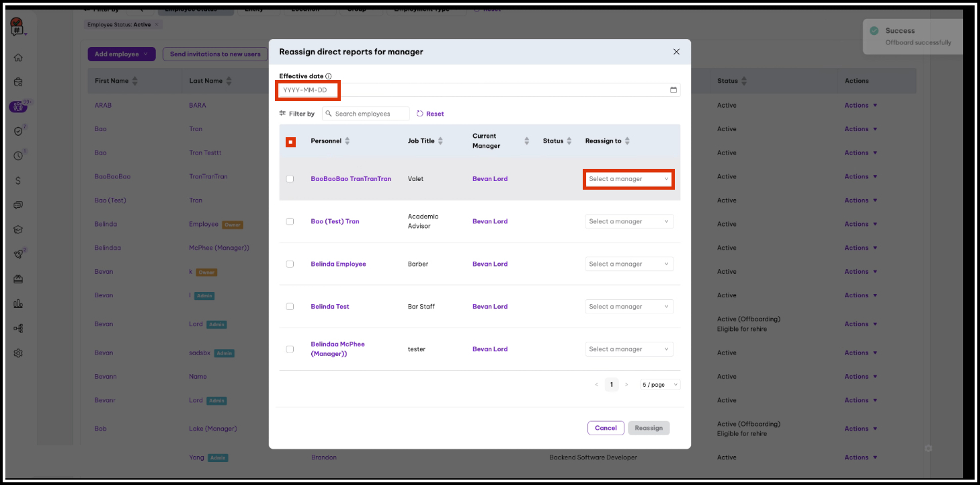The image size is (980, 485).
Task: Open the Select a manager dropdown for BaoBaoBao TranTranTran
Action: click(x=628, y=178)
